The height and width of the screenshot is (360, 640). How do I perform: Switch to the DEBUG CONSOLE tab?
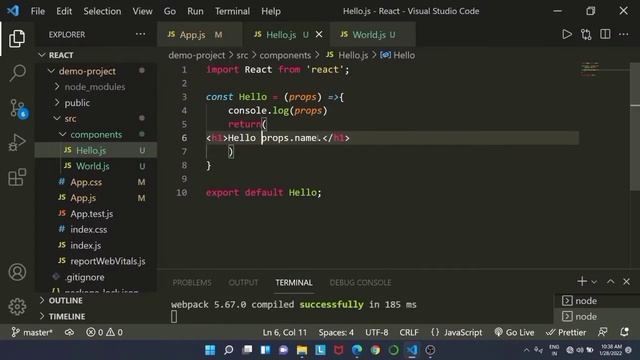pos(360,282)
